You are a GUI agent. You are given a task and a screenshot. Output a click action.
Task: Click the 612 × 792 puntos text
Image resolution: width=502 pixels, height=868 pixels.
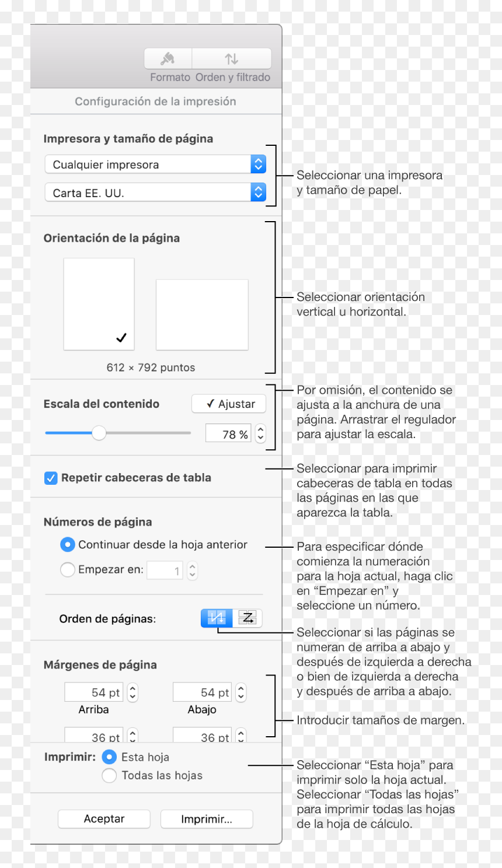coord(151,367)
